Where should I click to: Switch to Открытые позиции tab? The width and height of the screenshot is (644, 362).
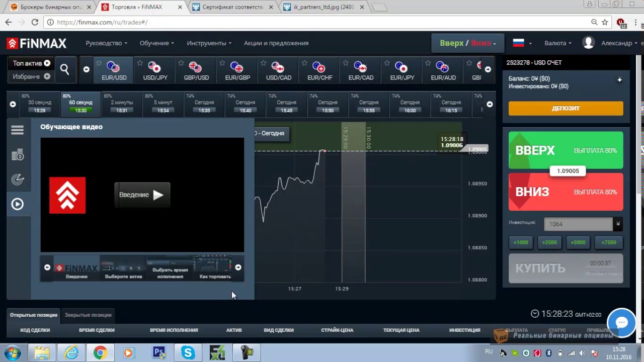[x=34, y=315]
